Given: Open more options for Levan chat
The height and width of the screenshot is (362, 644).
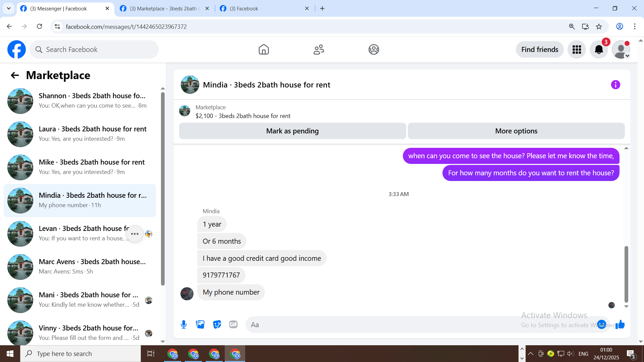Looking at the screenshot, I should click(x=135, y=234).
